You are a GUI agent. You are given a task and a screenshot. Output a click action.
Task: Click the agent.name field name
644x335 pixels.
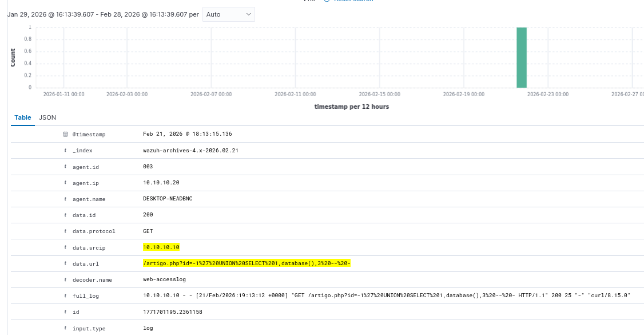[89, 199]
